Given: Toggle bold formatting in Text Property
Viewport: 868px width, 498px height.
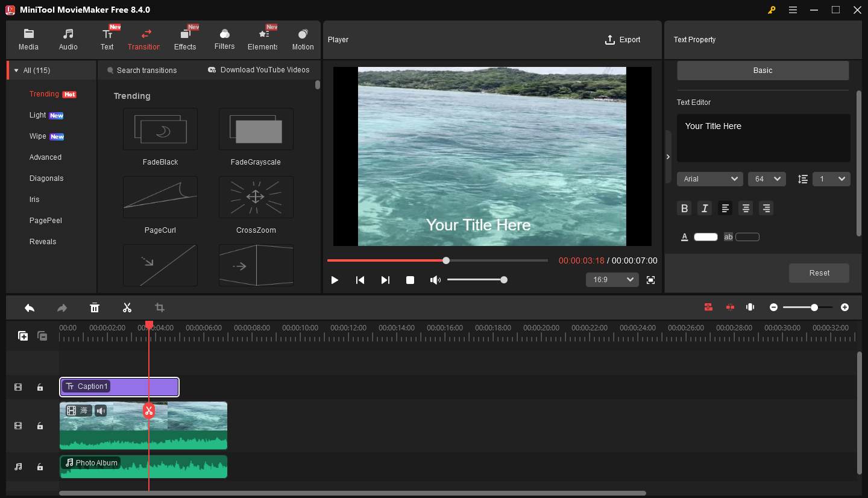Looking at the screenshot, I should [x=685, y=208].
